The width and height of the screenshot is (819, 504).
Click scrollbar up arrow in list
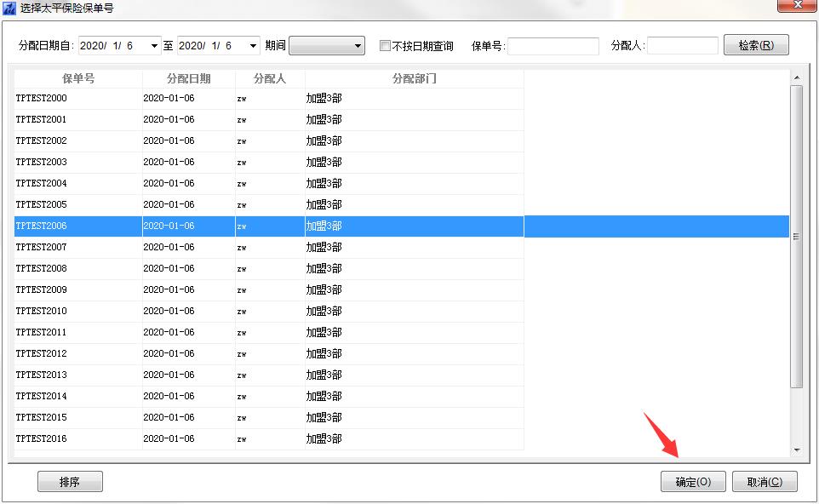point(797,79)
